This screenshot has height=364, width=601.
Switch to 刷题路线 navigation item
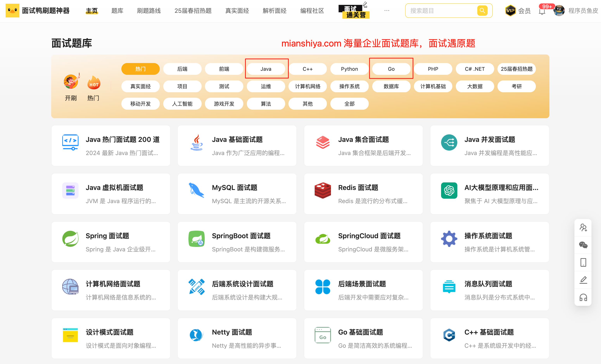tap(149, 11)
